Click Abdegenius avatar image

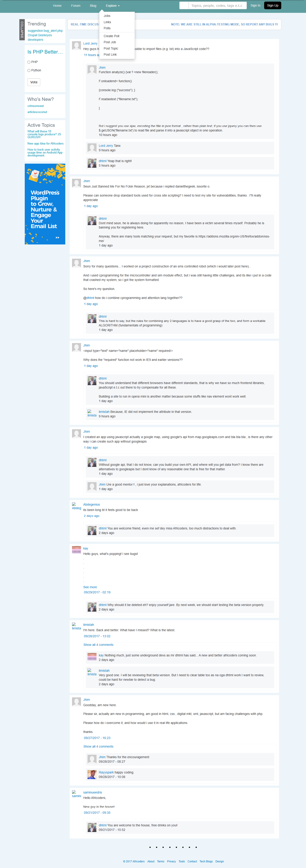[x=76, y=506]
